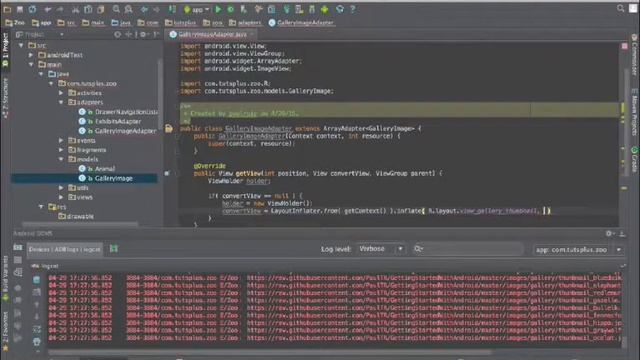Make the project using the build icon
The height and width of the screenshot is (360, 640).
click(x=172, y=9)
